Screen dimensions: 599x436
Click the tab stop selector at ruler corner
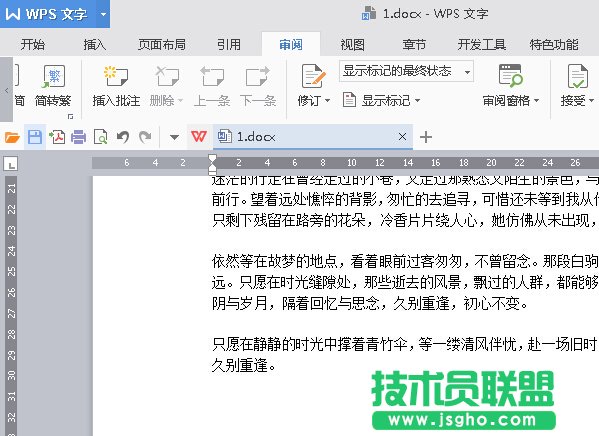tap(11, 164)
